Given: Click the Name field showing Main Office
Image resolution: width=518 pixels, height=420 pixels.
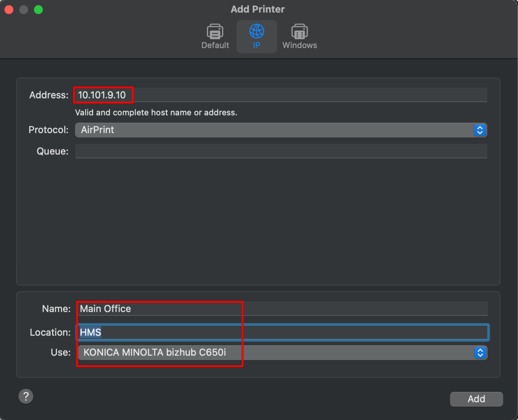Looking at the screenshot, I should click(282, 309).
